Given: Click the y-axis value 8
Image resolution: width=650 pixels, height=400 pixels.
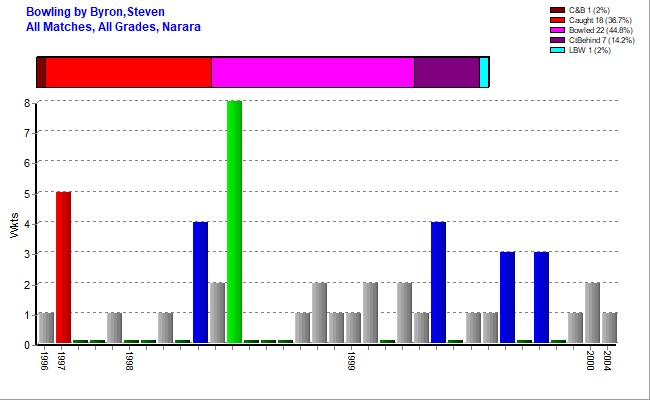Looking at the screenshot, I should [27, 103].
